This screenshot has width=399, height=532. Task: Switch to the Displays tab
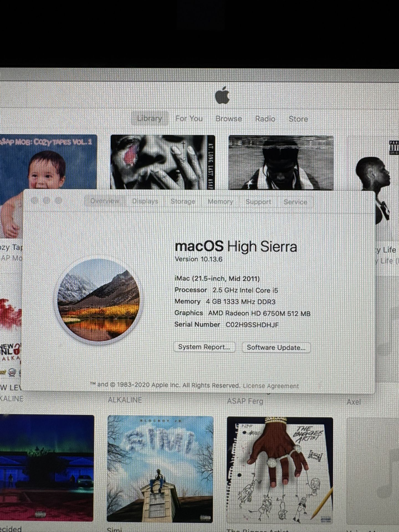tap(145, 201)
